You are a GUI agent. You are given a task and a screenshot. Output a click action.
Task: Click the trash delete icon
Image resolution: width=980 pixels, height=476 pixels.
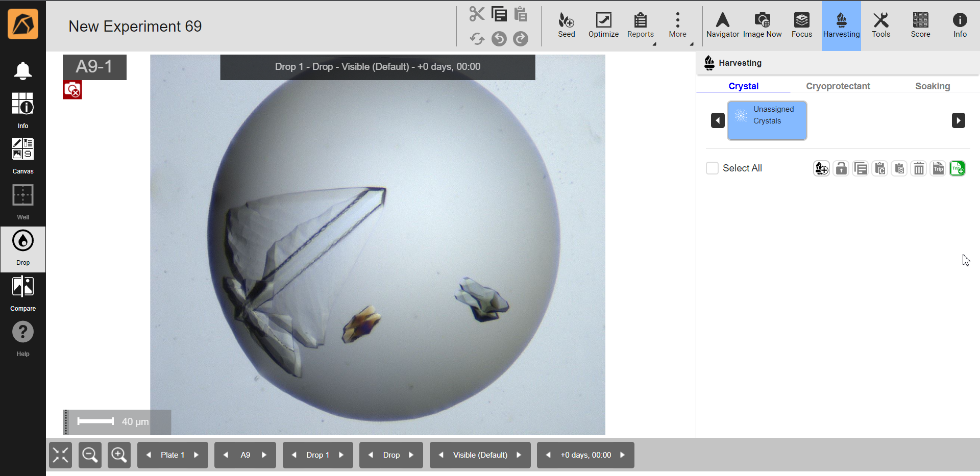pyautogui.click(x=918, y=168)
